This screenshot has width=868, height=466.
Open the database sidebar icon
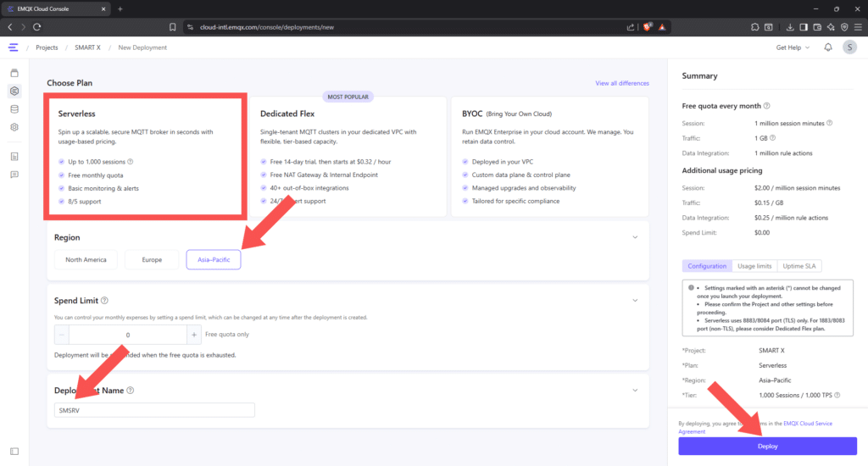pyautogui.click(x=14, y=109)
